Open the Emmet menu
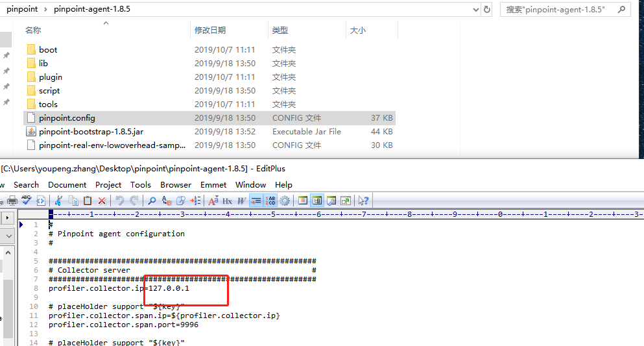Image resolution: width=644 pixels, height=346 pixels. click(213, 185)
